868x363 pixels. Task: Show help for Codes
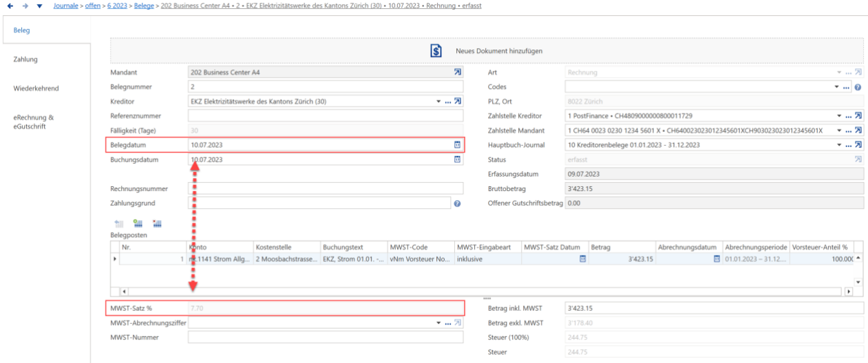pos(858,87)
